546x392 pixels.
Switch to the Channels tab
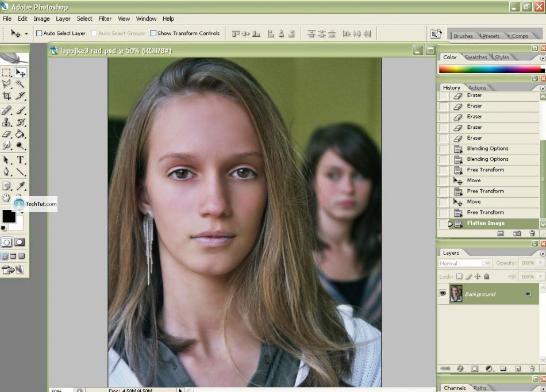(x=455, y=388)
